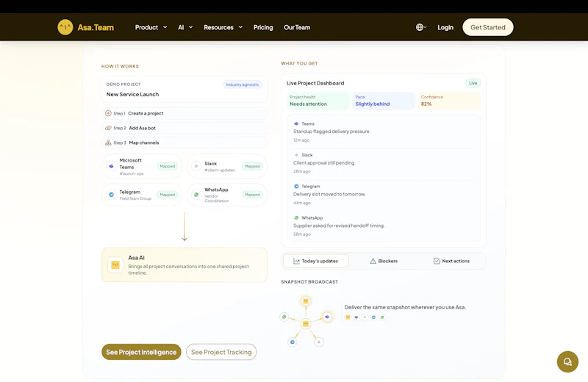
Task: Click the WhatsApp node in broadcast diagram
Action: [x=284, y=317]
